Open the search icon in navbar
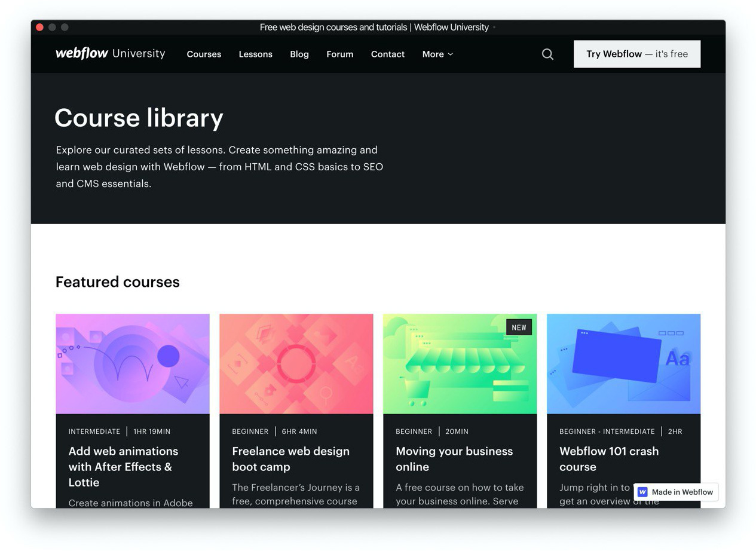This screenshot has width=756, height=551. pos(547,54)
